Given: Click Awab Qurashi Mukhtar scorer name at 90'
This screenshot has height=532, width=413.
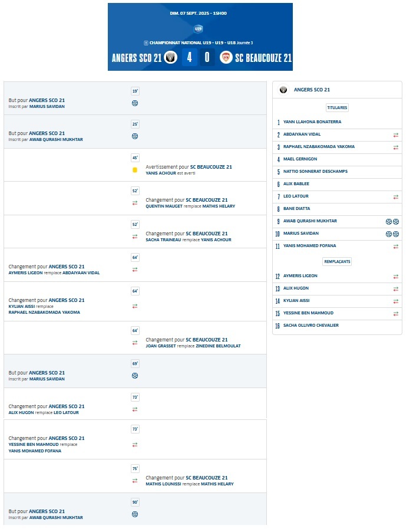Looking at the screenshot, I should (x=56, y=518).
